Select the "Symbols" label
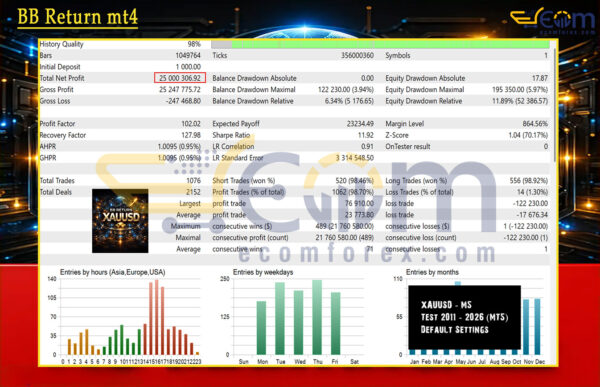 coord(398,56)
